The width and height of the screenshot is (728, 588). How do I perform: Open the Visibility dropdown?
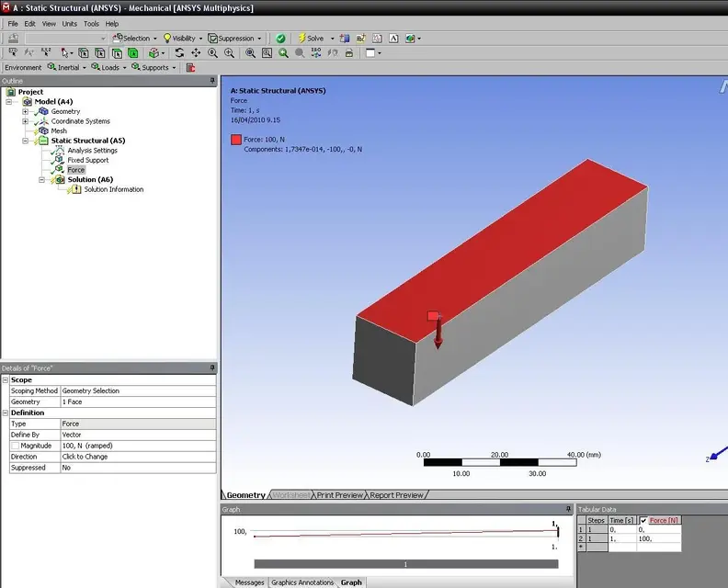(x=183, y=39)
